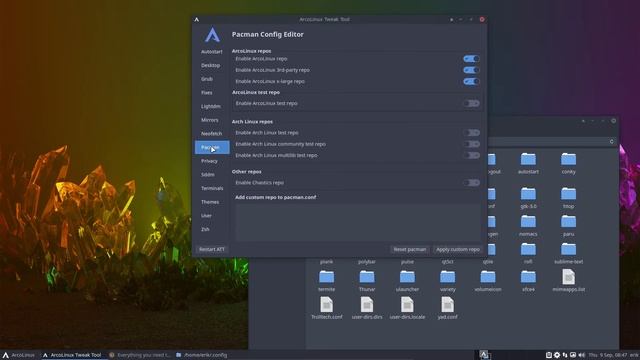Go to the Mirrors section

(212, 120)
